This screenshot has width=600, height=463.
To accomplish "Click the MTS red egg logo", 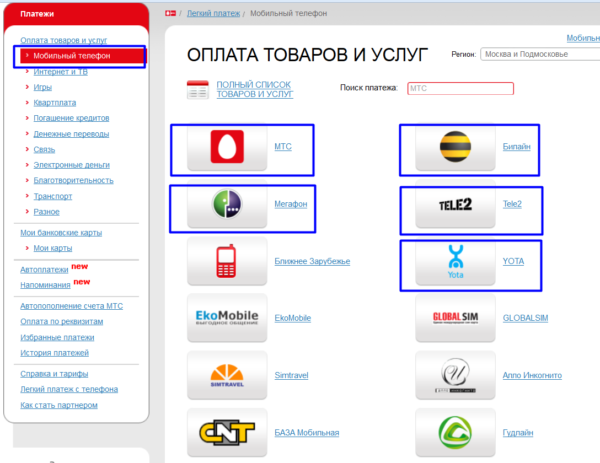I will click(x=226, y=148).
